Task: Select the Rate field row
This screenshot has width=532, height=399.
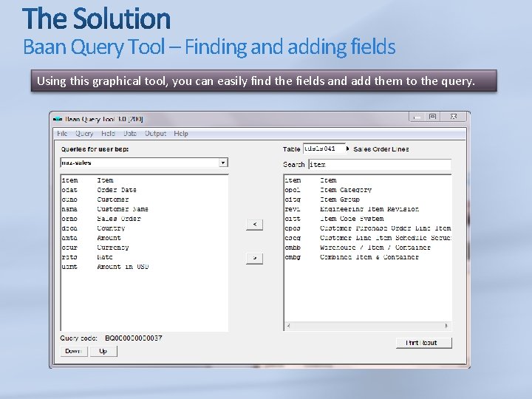Action: [145, 257]
